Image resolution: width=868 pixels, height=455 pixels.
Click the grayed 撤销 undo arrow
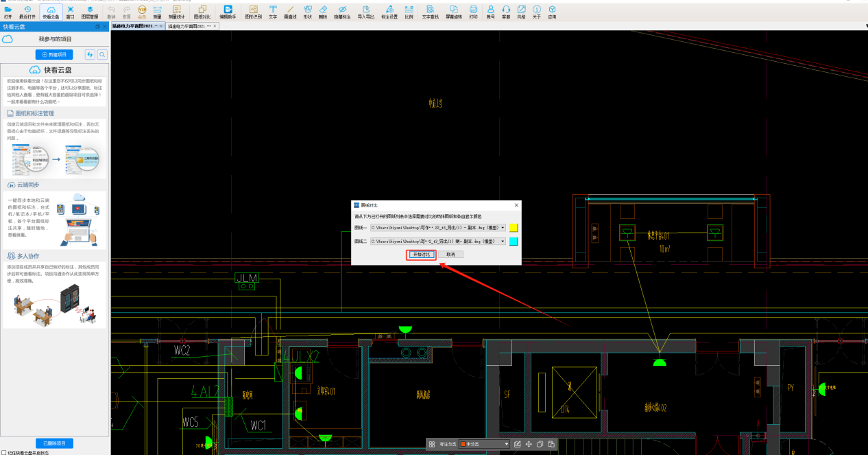(x=111, y=11)
